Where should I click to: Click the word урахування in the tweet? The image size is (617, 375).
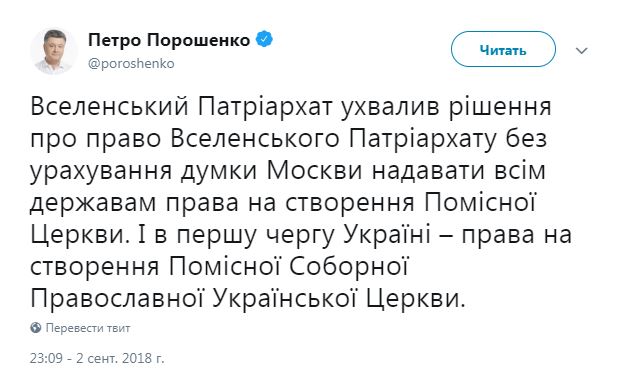pyautogui.click(x=101, y=172)
